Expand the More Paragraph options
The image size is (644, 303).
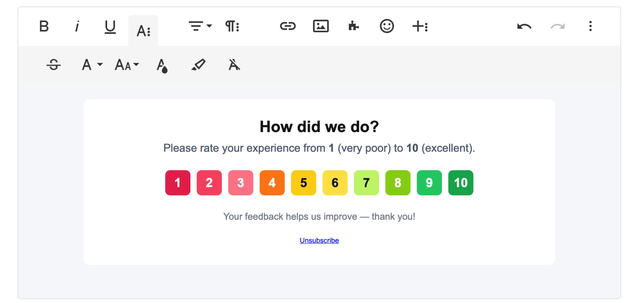tap(232, 26)
